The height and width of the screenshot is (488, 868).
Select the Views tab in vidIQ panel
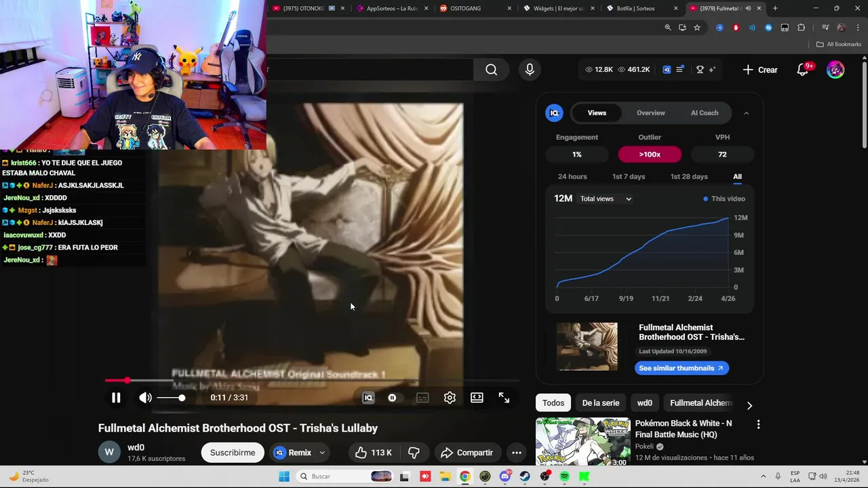(597, 113)
